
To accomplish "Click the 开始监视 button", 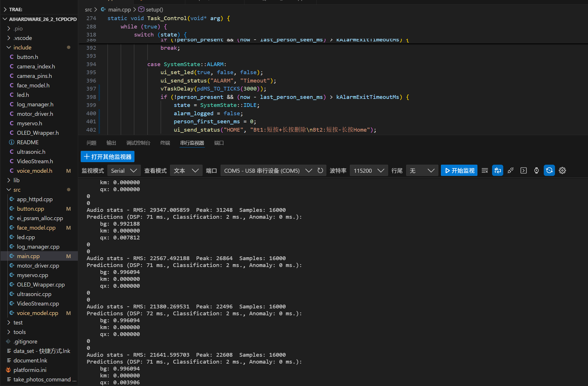I will coord(459,170).
